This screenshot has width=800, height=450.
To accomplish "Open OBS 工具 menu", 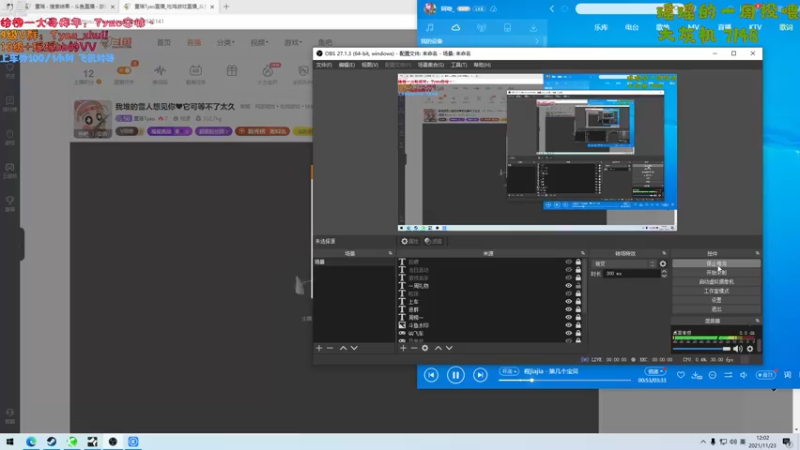I will (459, 65).
